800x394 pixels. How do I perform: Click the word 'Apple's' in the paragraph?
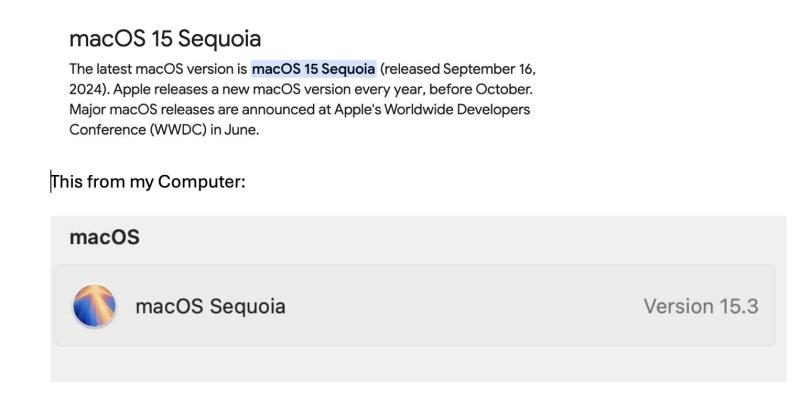tap(357, 109)
